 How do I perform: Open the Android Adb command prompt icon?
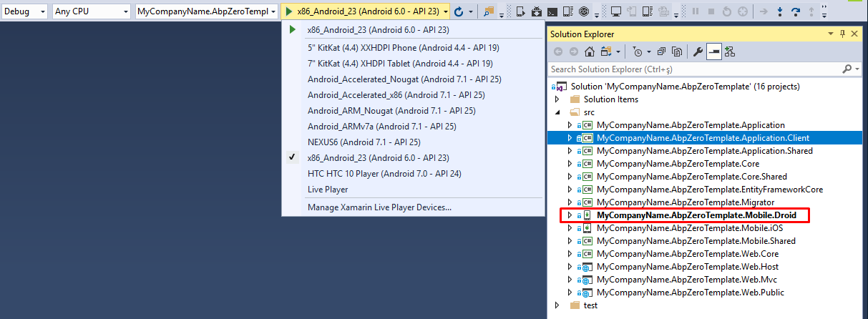(x=552, y=12)
